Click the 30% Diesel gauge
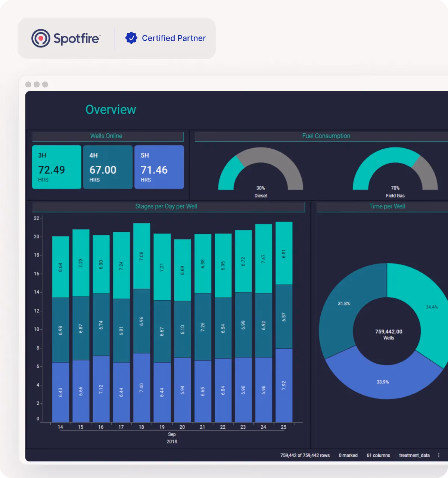This screenshot has width=448, height=478. (261, 169)
